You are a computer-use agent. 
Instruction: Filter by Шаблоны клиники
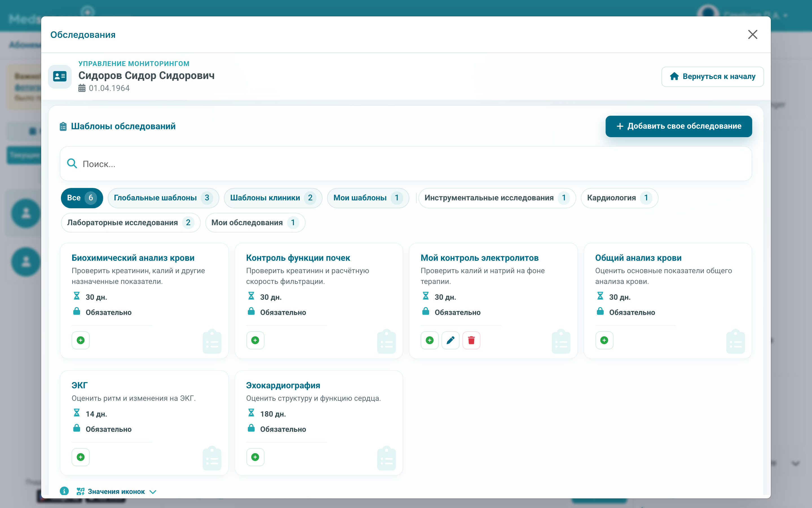273,198
